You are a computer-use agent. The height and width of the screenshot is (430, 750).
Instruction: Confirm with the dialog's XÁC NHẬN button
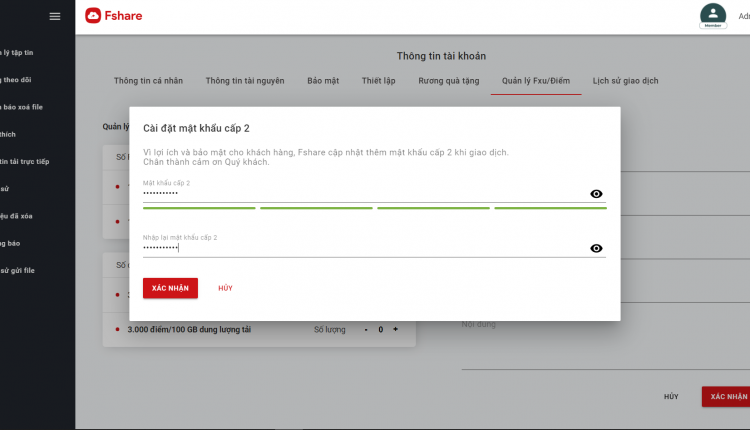(x=170, y=288)
